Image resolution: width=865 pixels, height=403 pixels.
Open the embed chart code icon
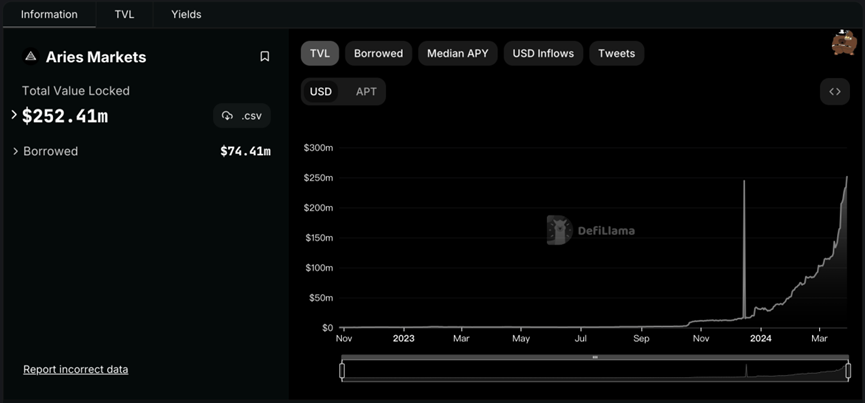point(835,92)
